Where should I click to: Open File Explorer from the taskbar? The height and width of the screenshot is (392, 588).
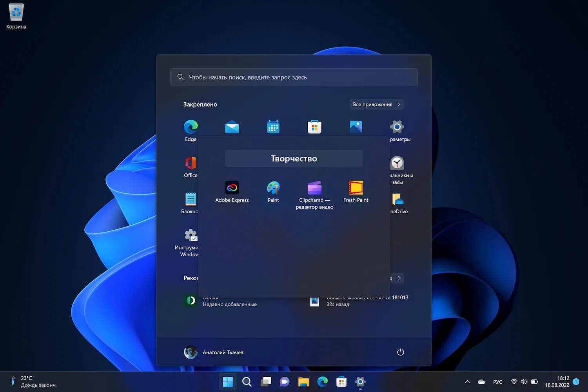pos(303,382)
